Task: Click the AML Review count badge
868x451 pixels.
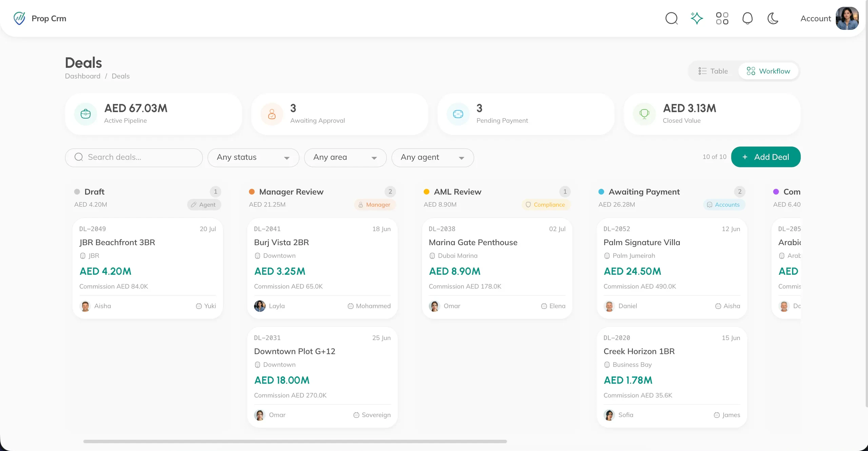Action: (565, 192)
